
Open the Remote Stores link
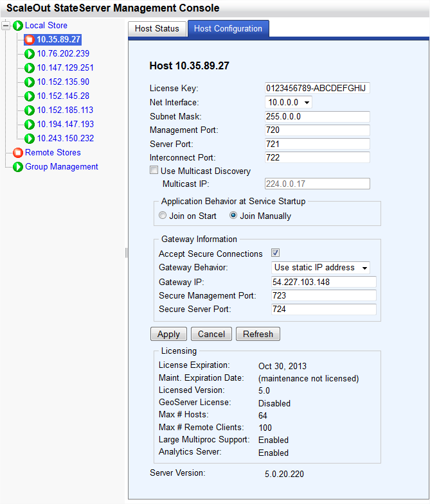pyautogui.click(x=53, y=152)
